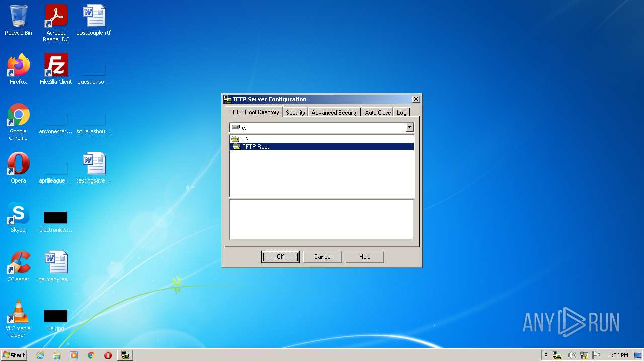Launch Skype from the desktop
Viewport: 644px width, 362px height.
[x=18, y=217]
